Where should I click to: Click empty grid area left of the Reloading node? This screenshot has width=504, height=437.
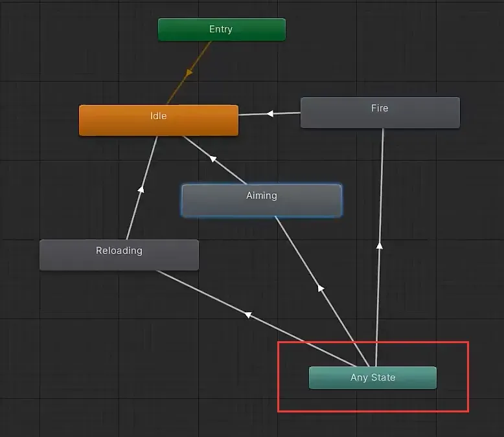coord(19,254)
